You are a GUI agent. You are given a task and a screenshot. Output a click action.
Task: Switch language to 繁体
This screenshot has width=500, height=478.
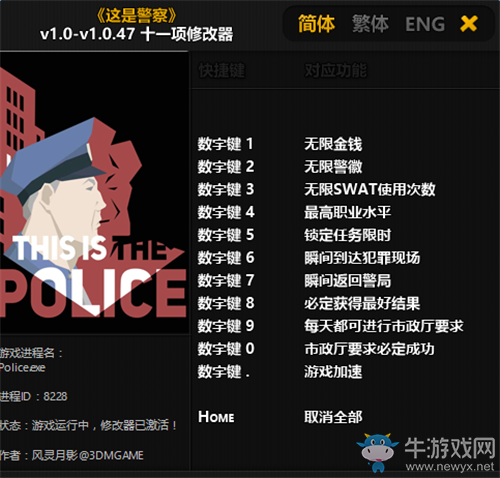click(x=370, y=24)
